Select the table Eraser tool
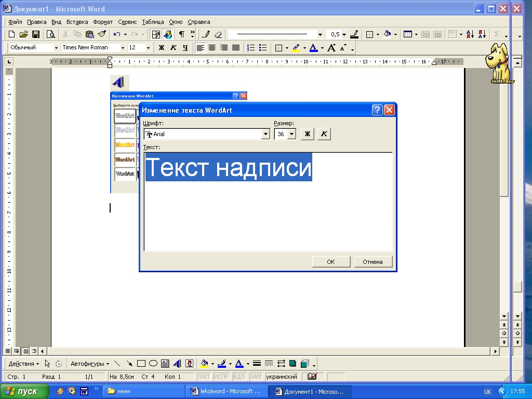 tap(218, 34)
